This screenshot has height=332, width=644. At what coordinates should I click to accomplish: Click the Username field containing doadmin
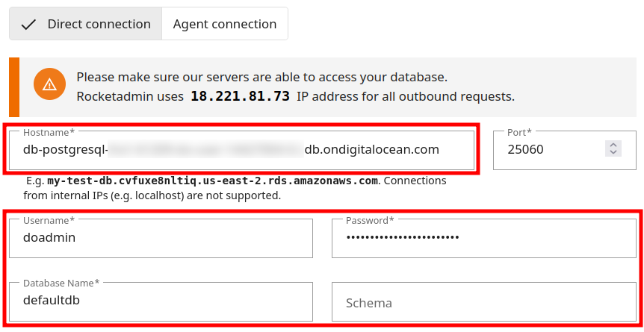coord(161,238)
